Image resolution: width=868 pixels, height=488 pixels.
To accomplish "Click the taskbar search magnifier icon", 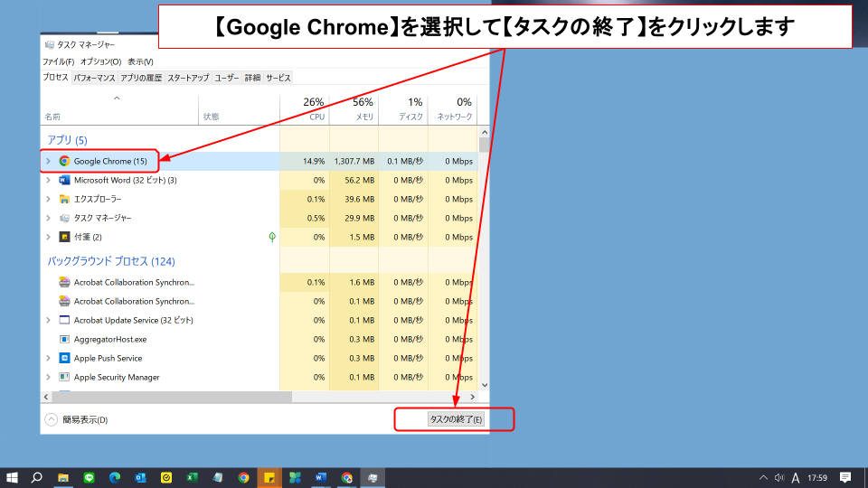I will coord(37,477).
